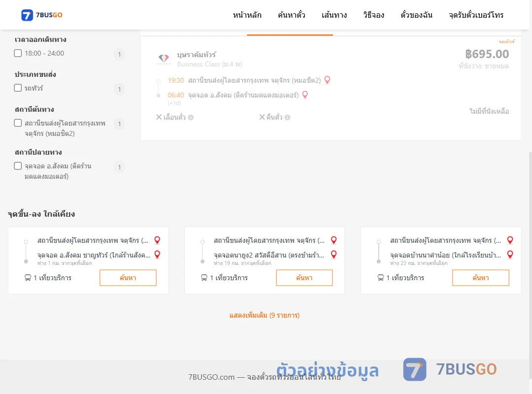Click ค้นหา button in ชาญทัวร์ card
Screen dimensions: 532x394
pyautogui.click(x=128, y=278)
